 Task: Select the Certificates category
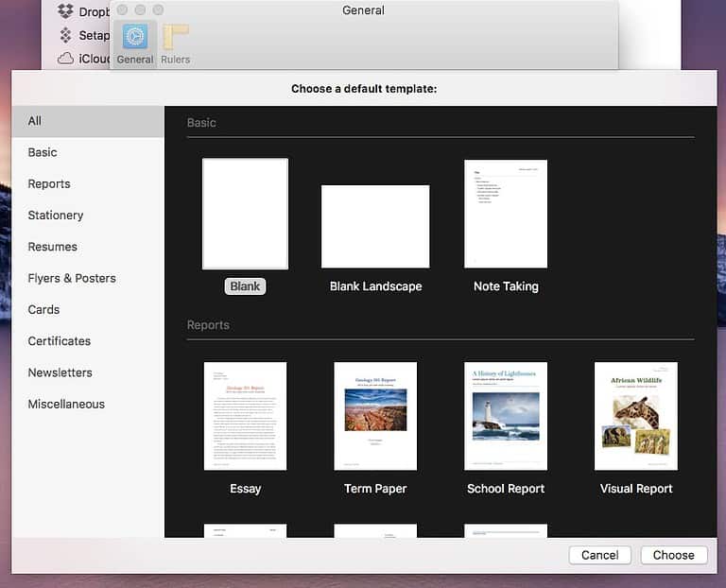[60, 340]
